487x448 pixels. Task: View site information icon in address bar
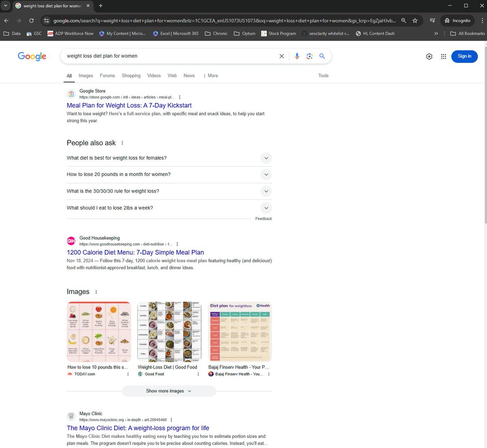pyautogui.click(x=46, y=20)
